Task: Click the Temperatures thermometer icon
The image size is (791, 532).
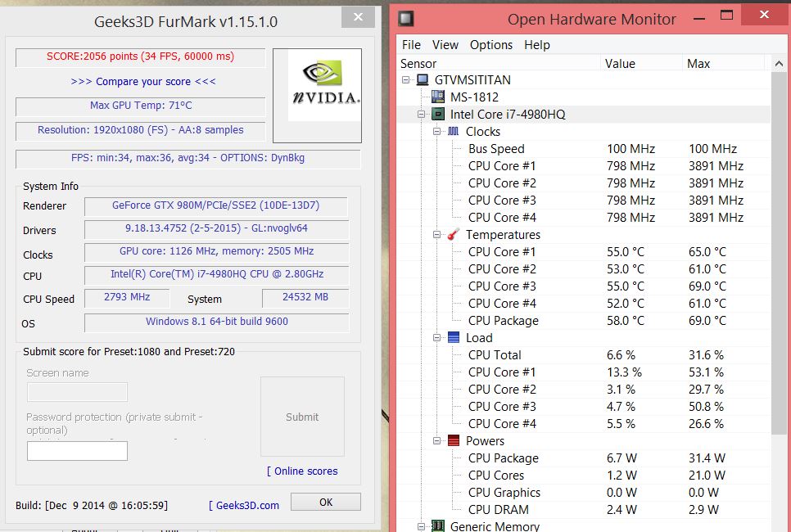Action: click(x=453, y=234)
